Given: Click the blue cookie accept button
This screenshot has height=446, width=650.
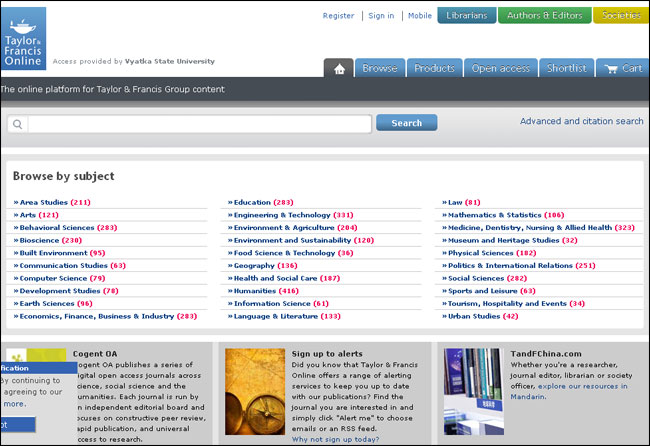Looking at the screenshot, I should 18,425.
